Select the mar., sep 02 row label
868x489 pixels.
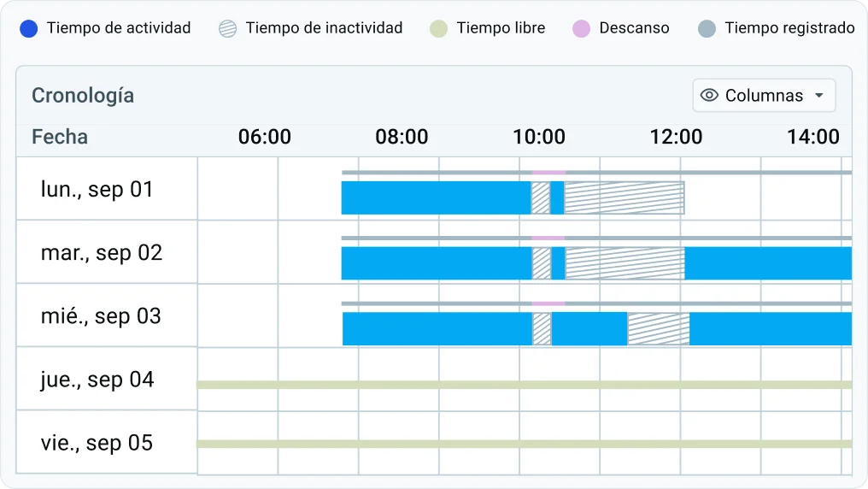point(102,252)
